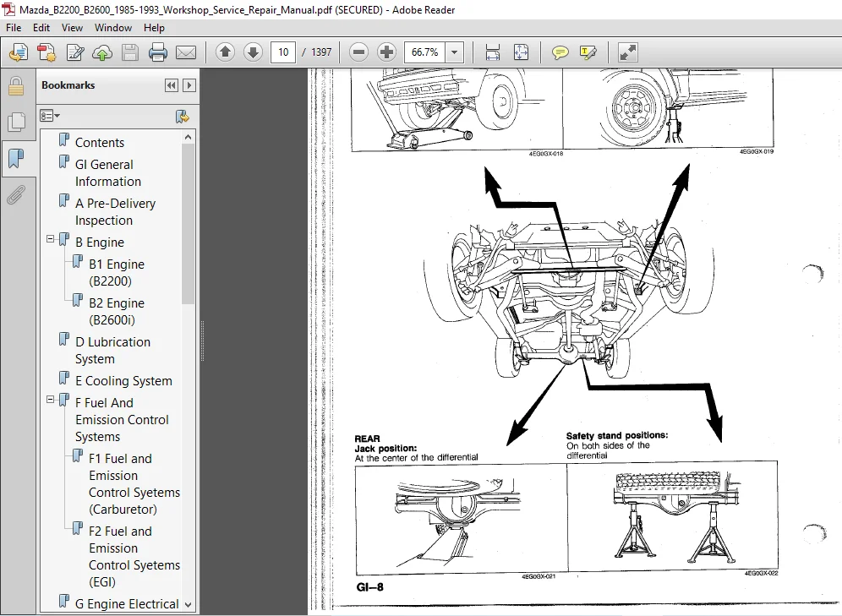The height and width of the screenshot is (616, 842).
Task: Switch to read mode view icon
Action: tap(628, 52)
